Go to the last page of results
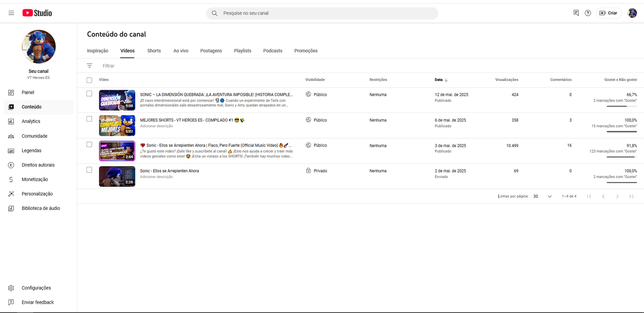Image resolution: width=644 pixels, height=313 pixels. click(631, 196)
